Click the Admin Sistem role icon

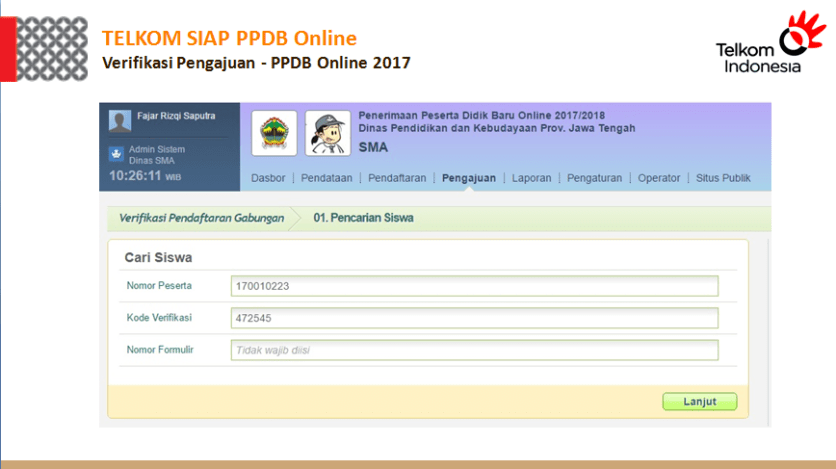click(117, 155)
